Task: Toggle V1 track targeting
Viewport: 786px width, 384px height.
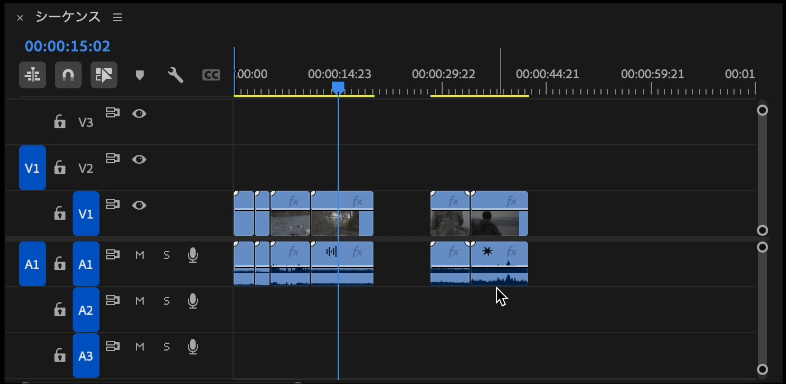Action: point(86,214)
